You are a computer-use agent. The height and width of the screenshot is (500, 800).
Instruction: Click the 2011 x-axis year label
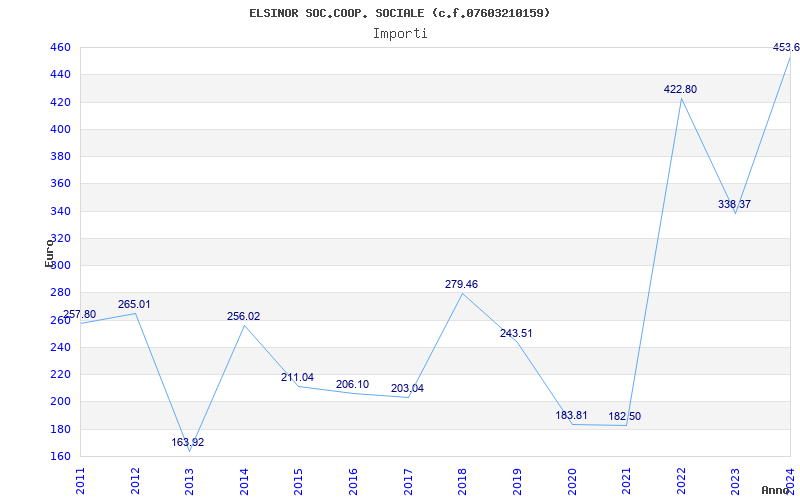tap(81, 481)
